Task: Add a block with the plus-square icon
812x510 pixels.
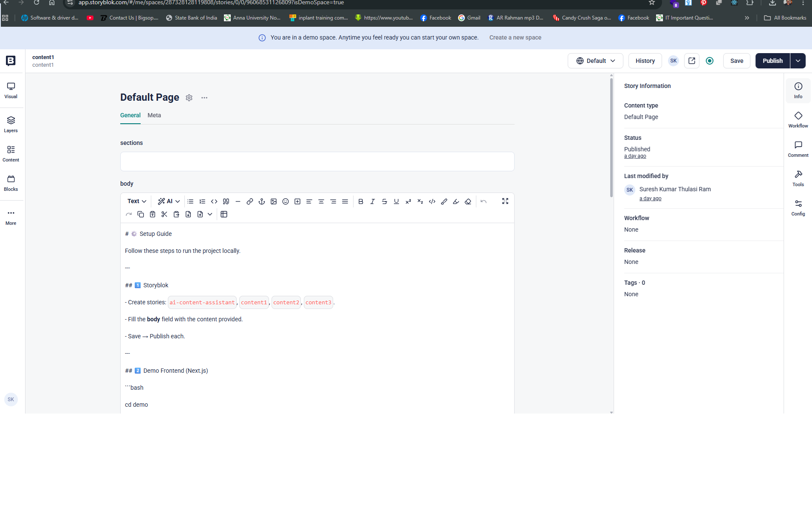Action: pyautogui.click(x=297, y=201)
